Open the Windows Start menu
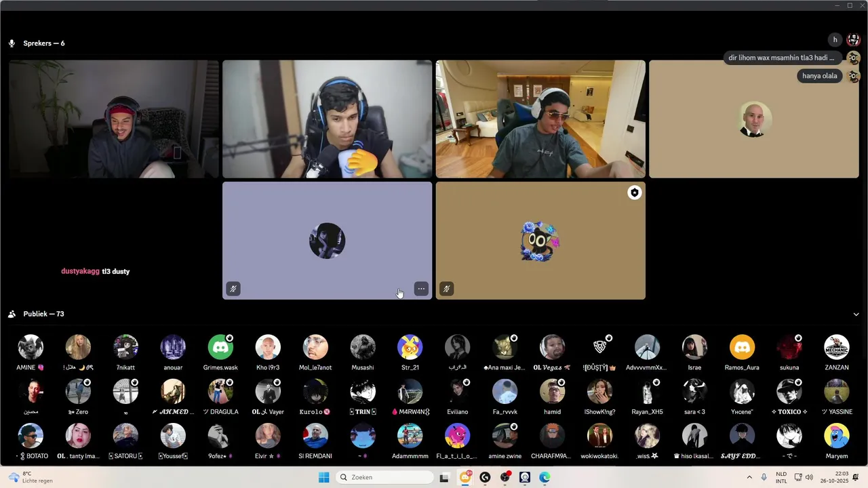Viewport: 868px width, 488px height. click(324, 477)
